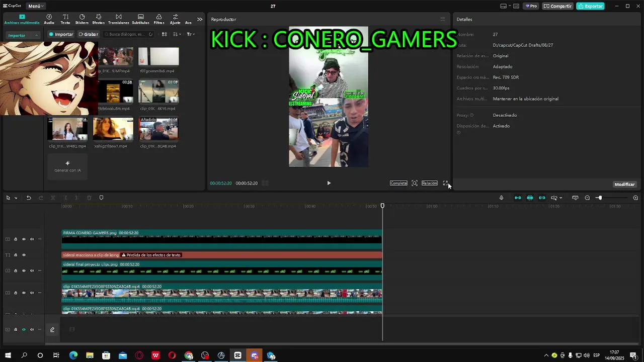Select clip_01K...4KY6.mp4 thumbnail
Image resolution: width=644 pixels, height=362 pixels.
pyautogui.click(x=158, y=92)
